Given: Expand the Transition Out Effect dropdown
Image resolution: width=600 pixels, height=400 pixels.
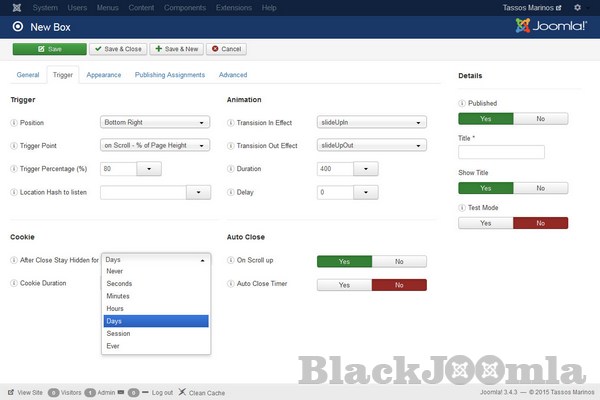Looking at the screenshot, I should click(371, 145).
